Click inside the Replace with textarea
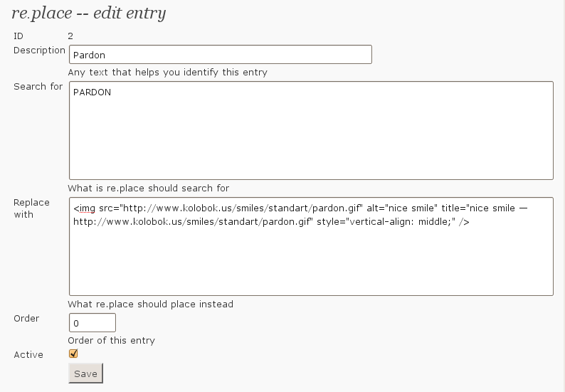The image size is (565, 392). coord(312,246)
